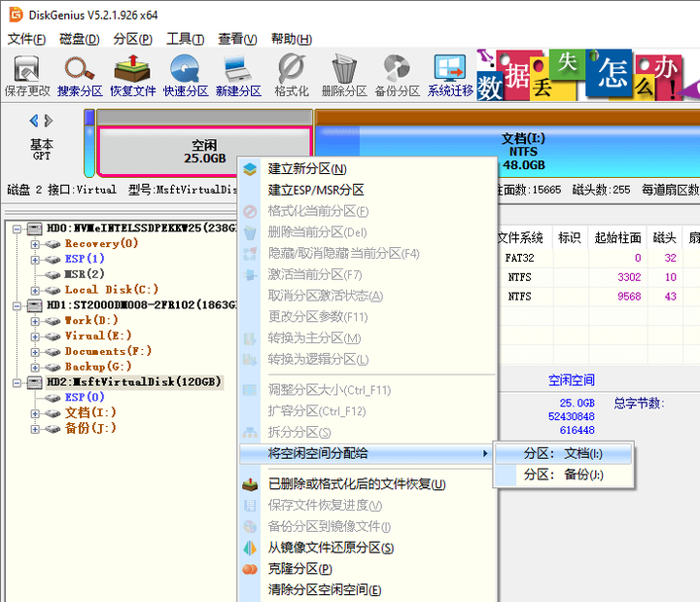Open the 磁盘(D) menu

(x=80, y=39)
